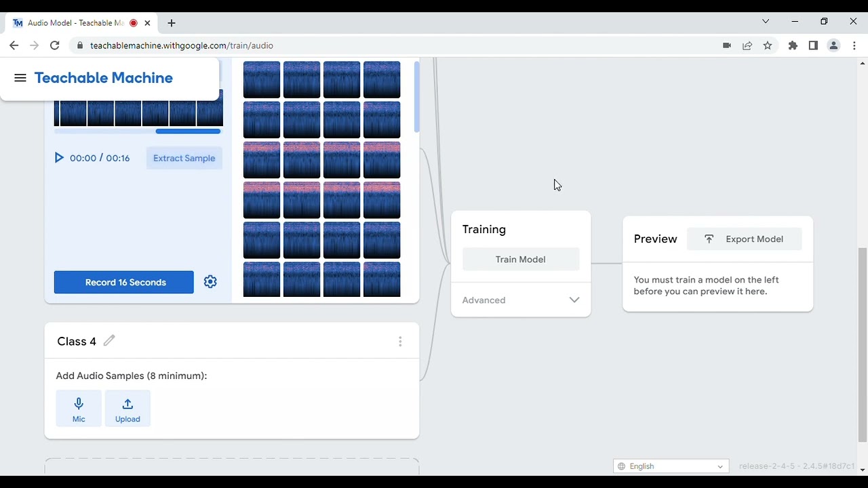This screenshot has height=488, width=868.
Task: Open the Teachable Machine hamburger menu
Action: coord(20,78)
